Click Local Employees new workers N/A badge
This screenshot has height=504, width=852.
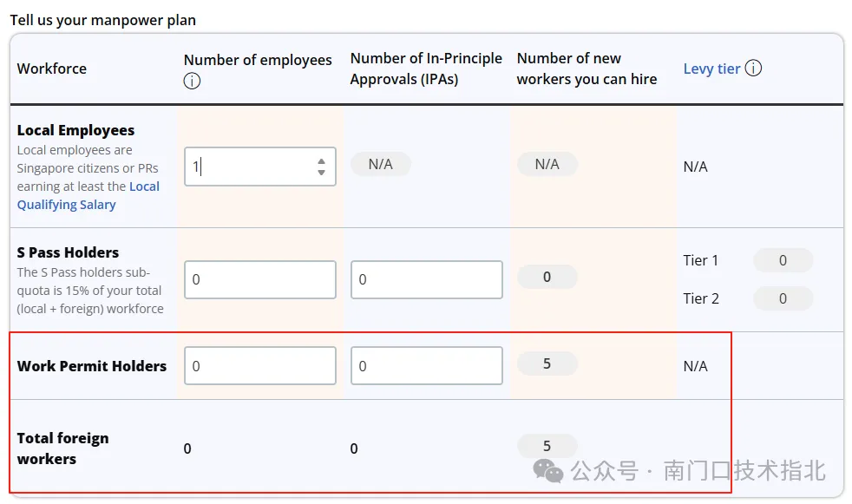(547, 164)
